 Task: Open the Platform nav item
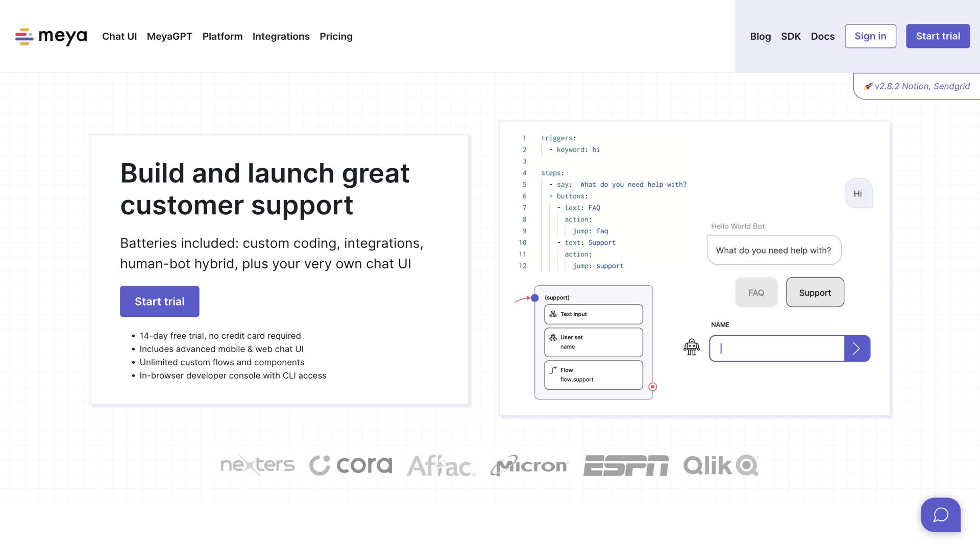pyautogui.click(x=223, y=36)
